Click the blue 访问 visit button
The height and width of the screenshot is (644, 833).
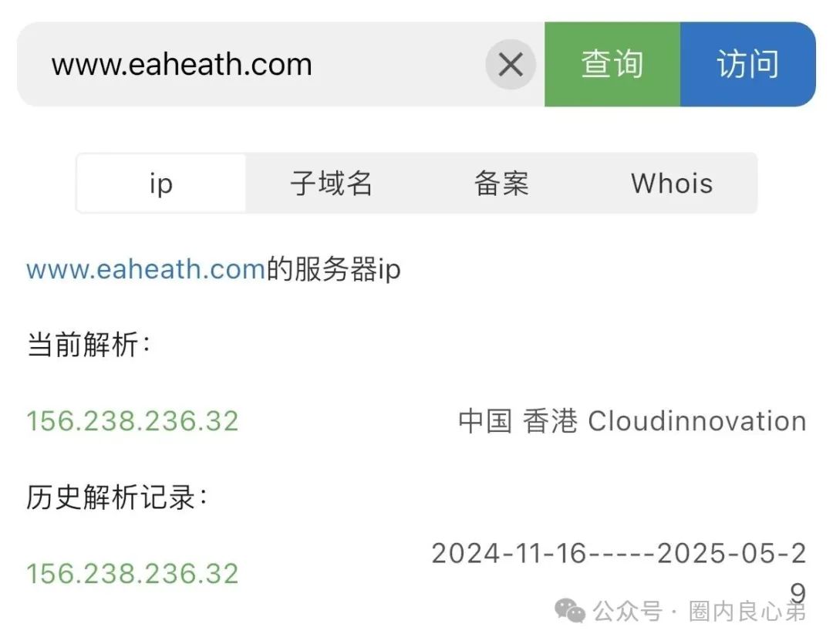tap(748, 64)
